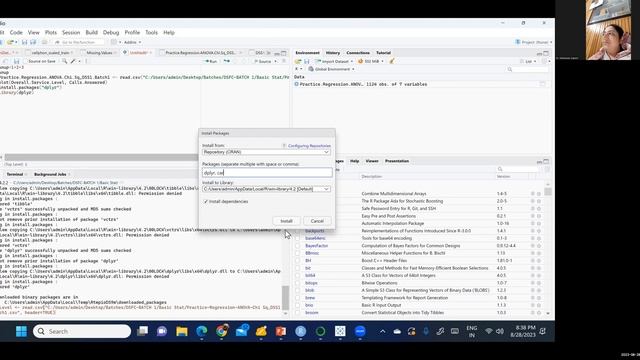The width and height of the screenshot is (640, 360).
Task: Check the BH package checkbox
Action: coord(297,260)
